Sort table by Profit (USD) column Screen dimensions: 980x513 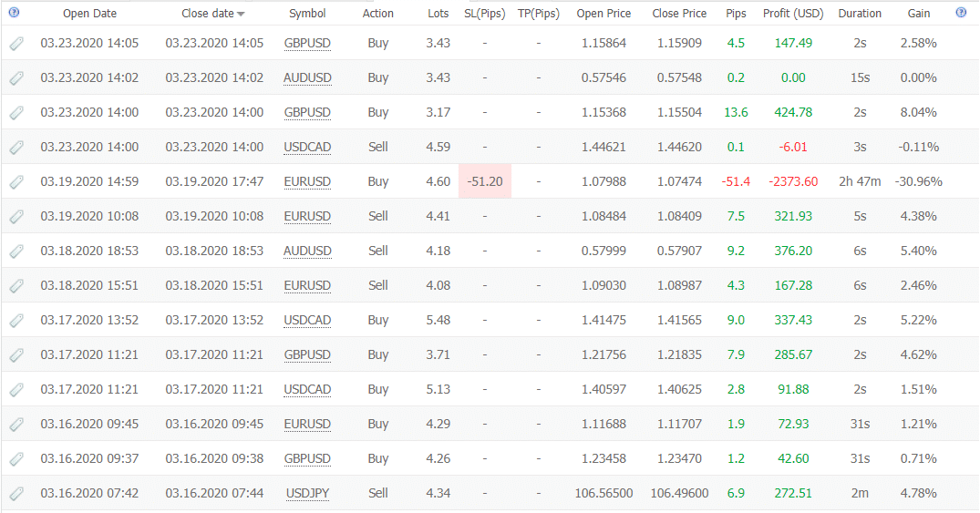pos(793,14)
